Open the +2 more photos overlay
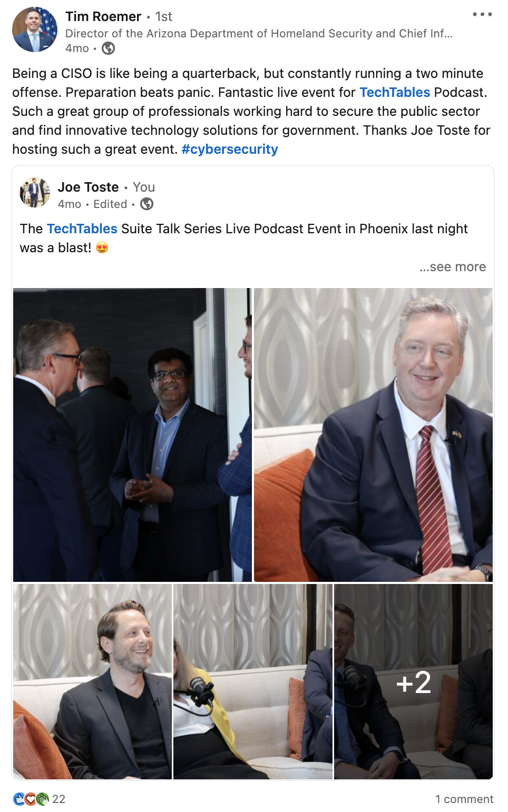This screenshot has width=508, height=812. pyautogui.click(x=414, y=681)
